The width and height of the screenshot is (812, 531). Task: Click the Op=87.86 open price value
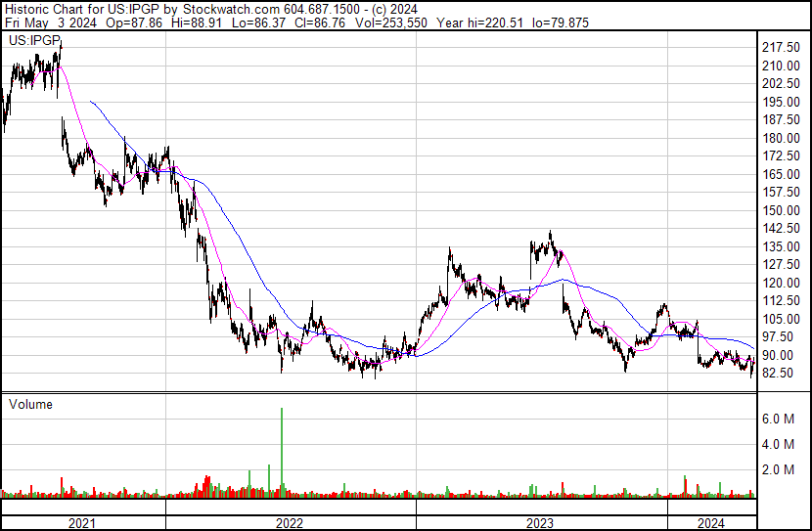134,22
